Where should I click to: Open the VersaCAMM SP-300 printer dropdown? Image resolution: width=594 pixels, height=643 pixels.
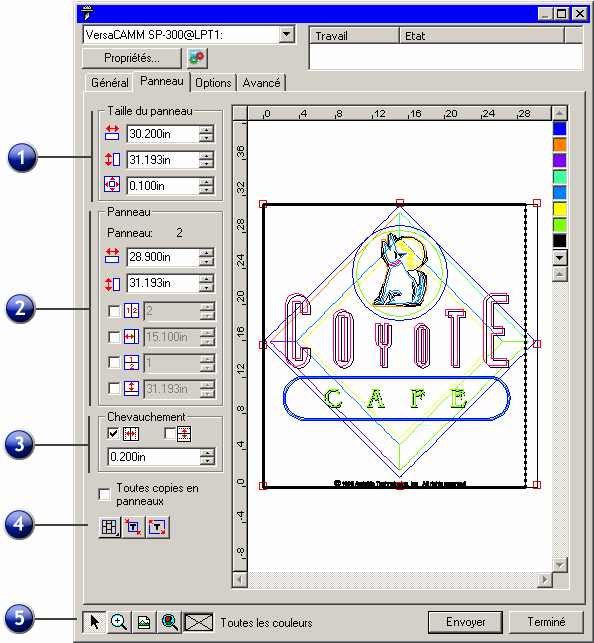pyautogui.click(x=287, y=34)
